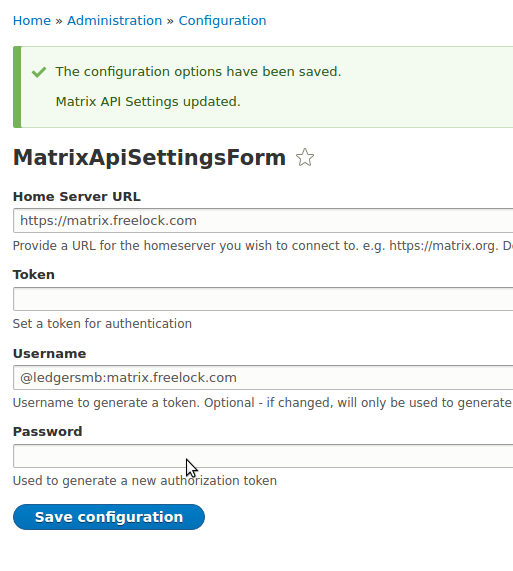Click into the empty Token field
The width and height of the screenshot is (513, 571).
263,299
